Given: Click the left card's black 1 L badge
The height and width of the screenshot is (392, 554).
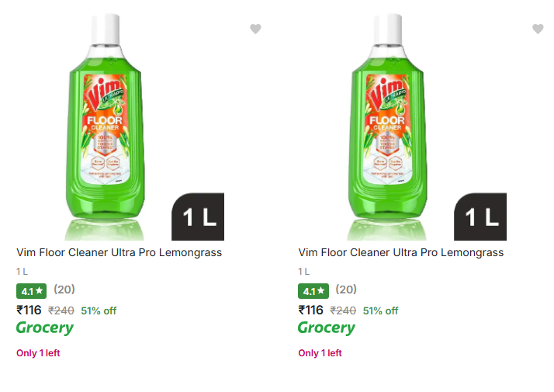Looking at the screenshot, I should pos(198,217).
